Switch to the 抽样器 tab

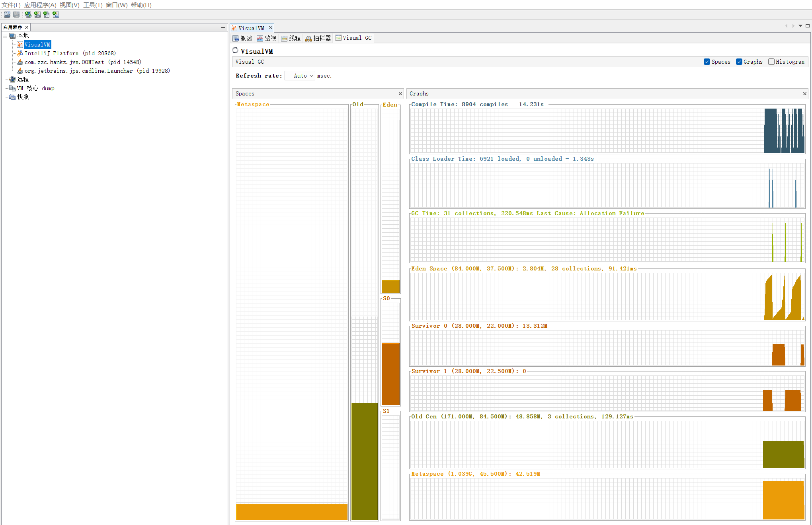click(x=318, y=39)
